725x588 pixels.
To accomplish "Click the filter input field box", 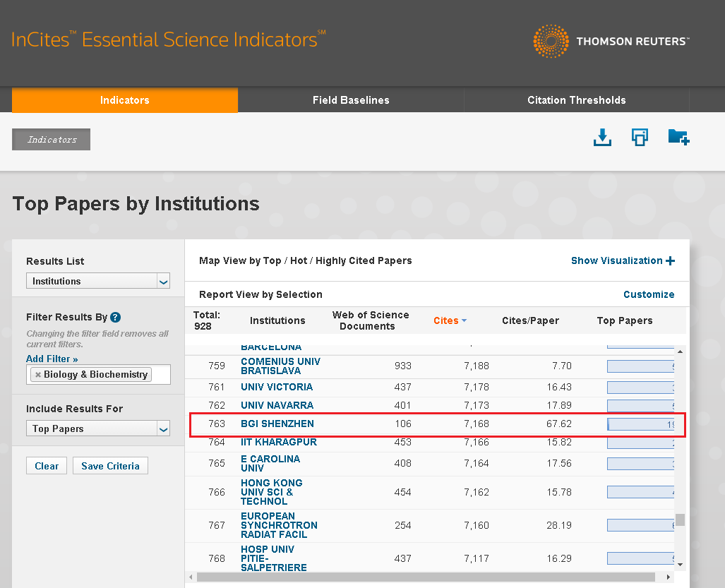I will point(98,374).
